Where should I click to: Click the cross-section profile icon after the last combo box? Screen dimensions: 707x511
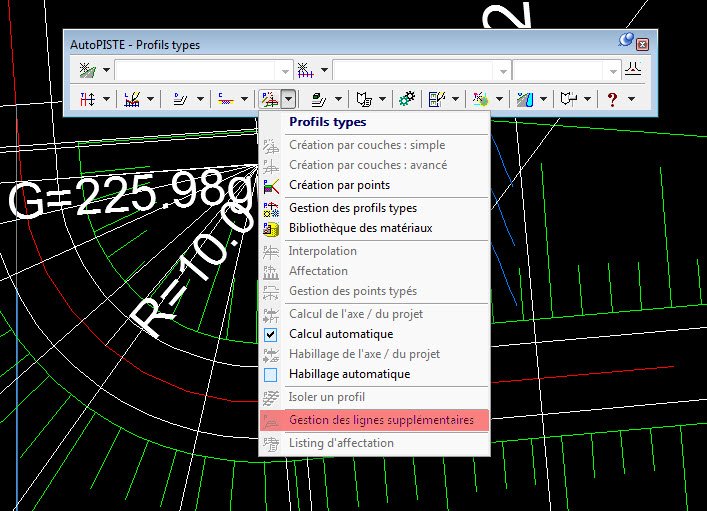tap(633, 69)
